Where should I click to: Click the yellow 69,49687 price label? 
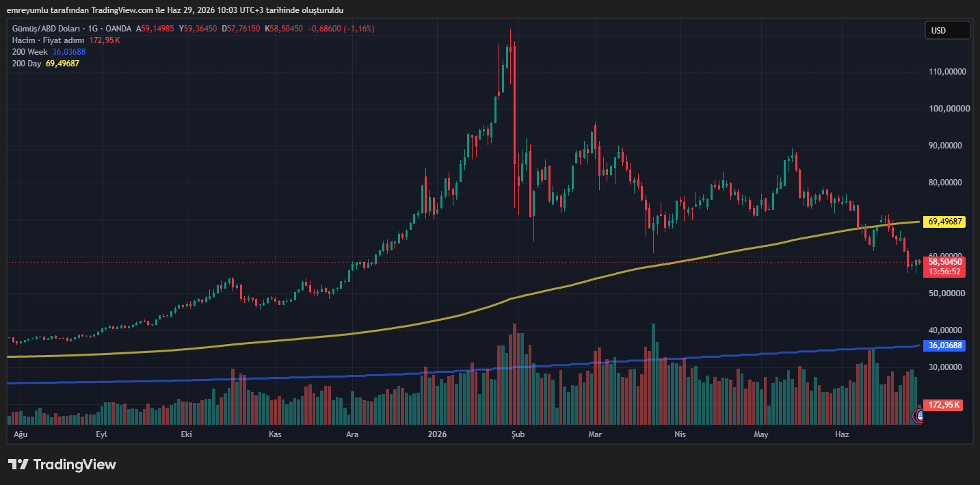click(944, 222)
